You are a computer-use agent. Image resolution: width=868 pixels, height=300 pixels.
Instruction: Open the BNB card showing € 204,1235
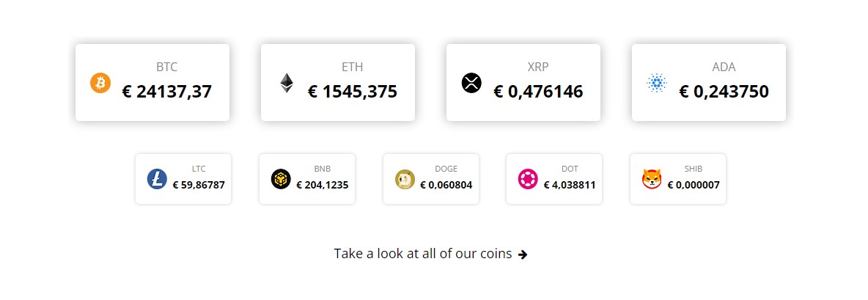point(307,179)
